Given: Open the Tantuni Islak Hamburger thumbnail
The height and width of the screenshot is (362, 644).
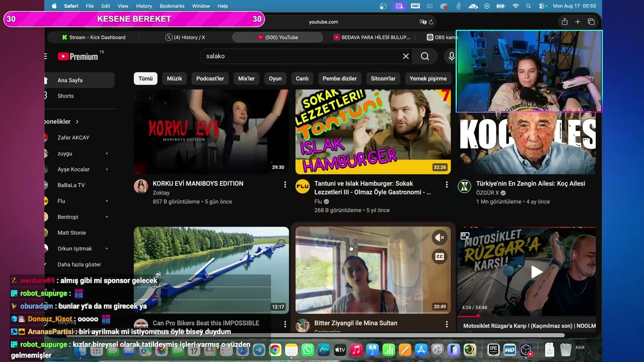Looking at the screenshot, I should [373, 132].
